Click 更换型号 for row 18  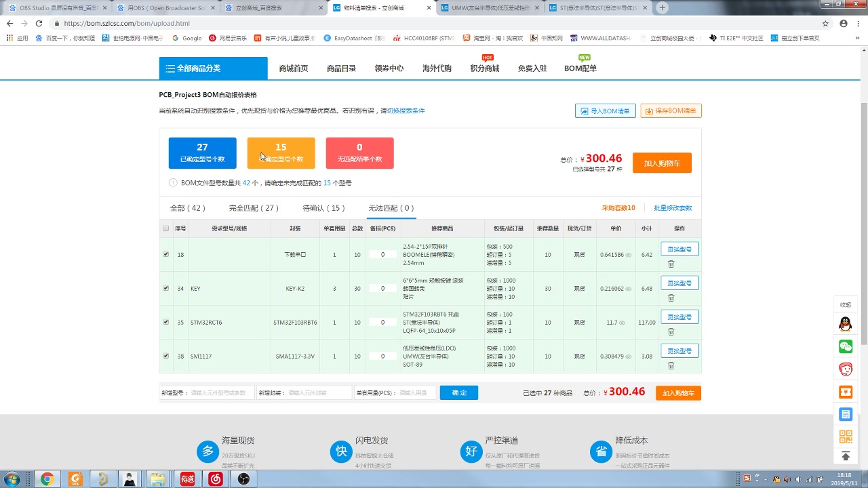(x=679, y=249)
